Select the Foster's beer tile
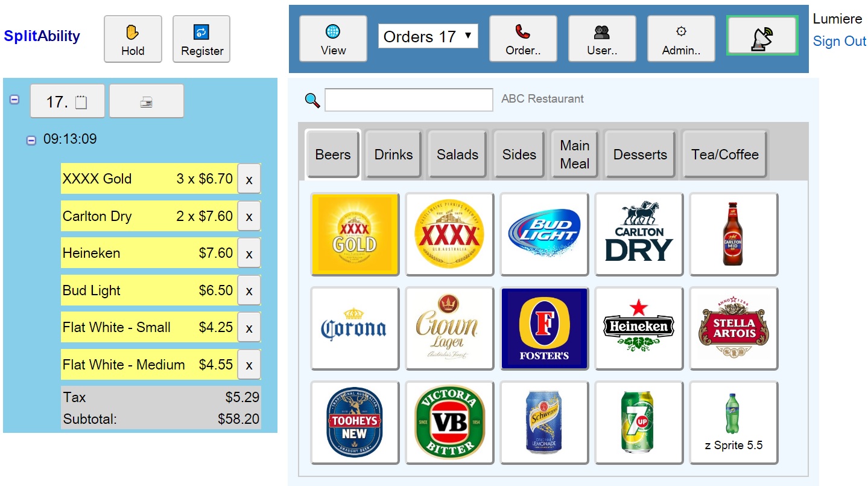This screenshot has width=868, height=486. (544, 328)
